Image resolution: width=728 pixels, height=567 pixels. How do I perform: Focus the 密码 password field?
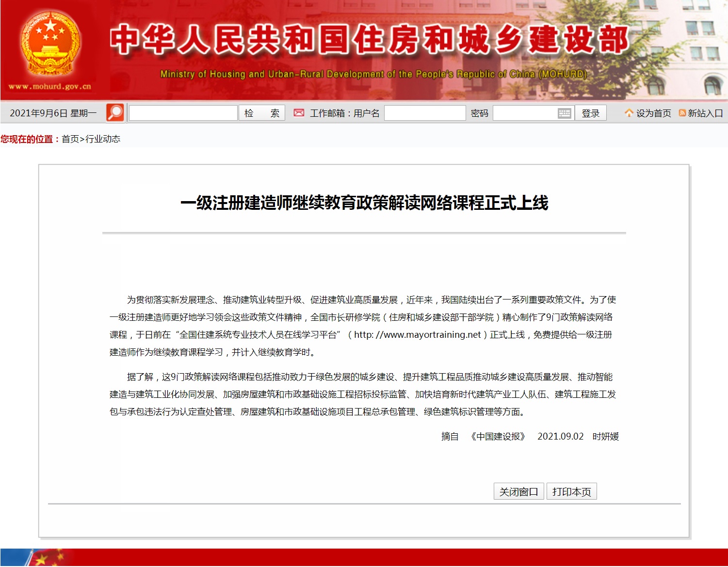coord(525,113)
